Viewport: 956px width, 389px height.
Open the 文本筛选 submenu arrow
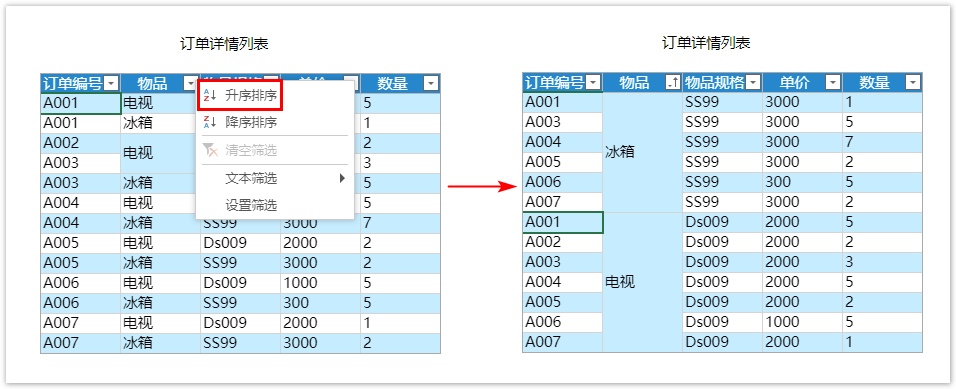(x=342, y=178)
